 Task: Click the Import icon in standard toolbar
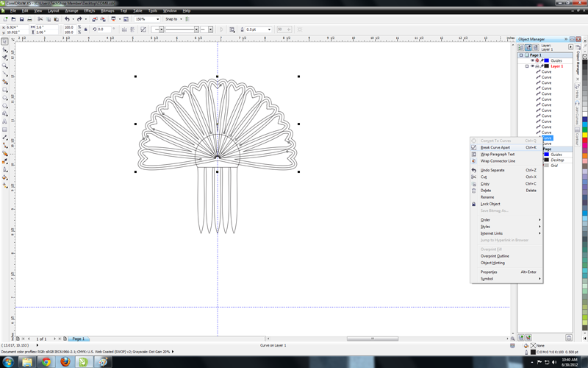[95, 19]
